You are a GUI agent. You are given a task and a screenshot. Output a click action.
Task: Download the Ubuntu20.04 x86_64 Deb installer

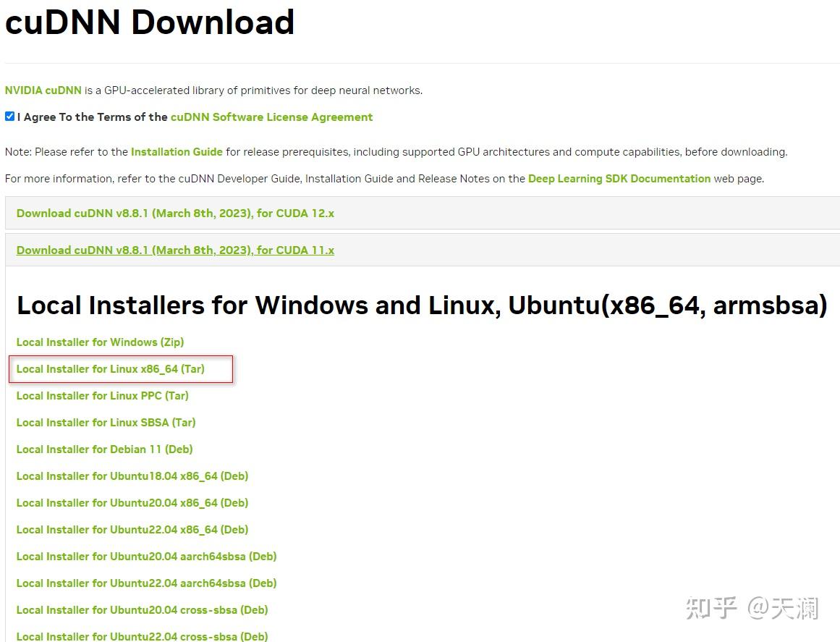(132, 502)
